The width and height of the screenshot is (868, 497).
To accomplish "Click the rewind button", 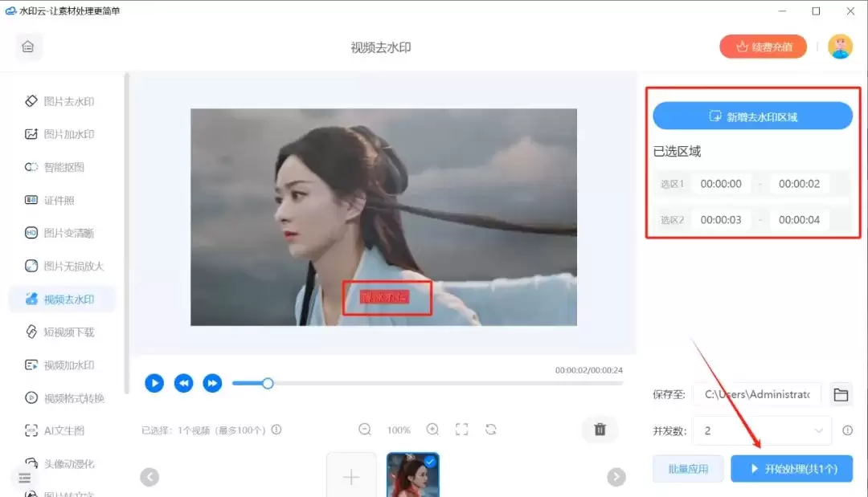I will point(183,383).
